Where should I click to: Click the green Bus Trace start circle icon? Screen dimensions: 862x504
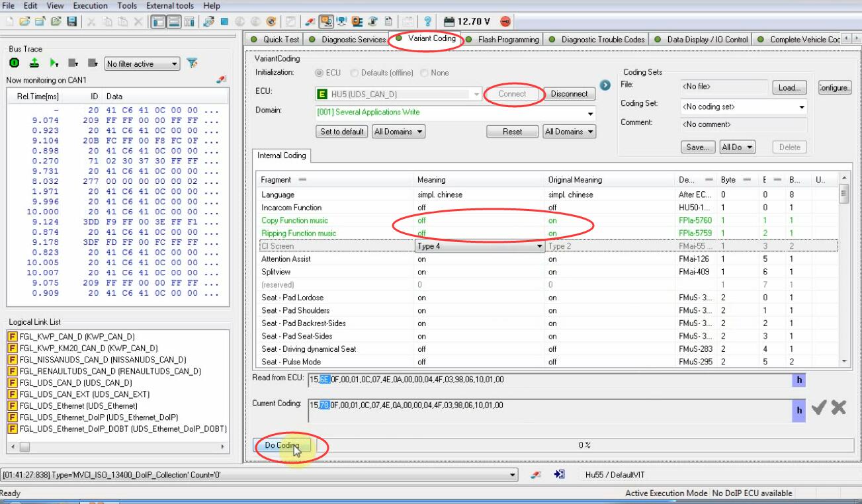click(15, 63)
